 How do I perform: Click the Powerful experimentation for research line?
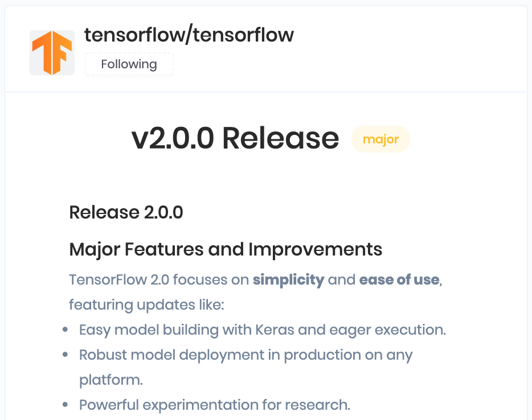214,405
